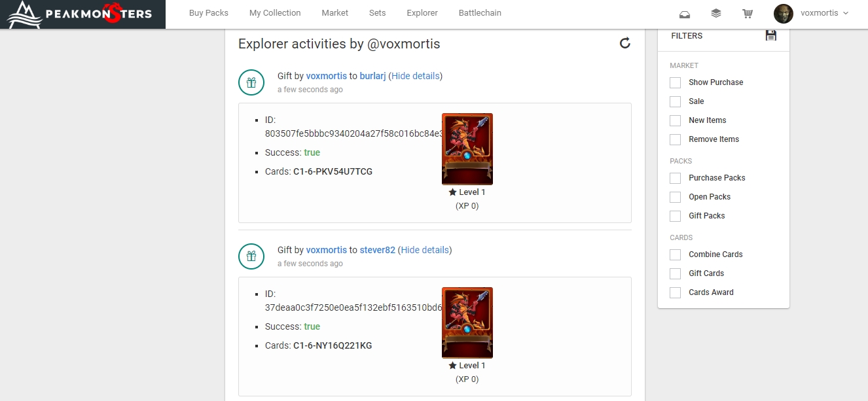Open the card stack layers icon
Image resolution: width=868 pixels, height=401 pixels.
pos(716,13)
